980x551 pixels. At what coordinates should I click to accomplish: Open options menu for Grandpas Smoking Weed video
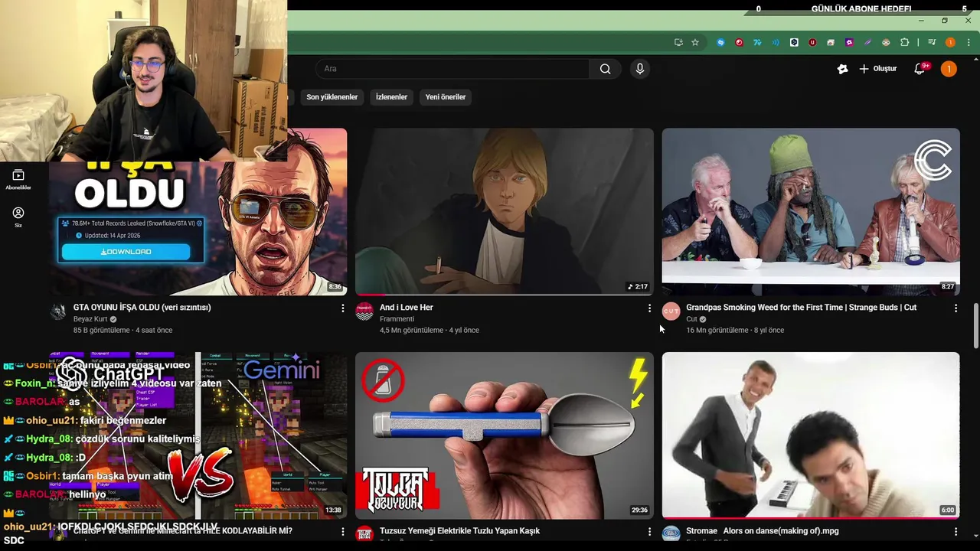point(955,308)
